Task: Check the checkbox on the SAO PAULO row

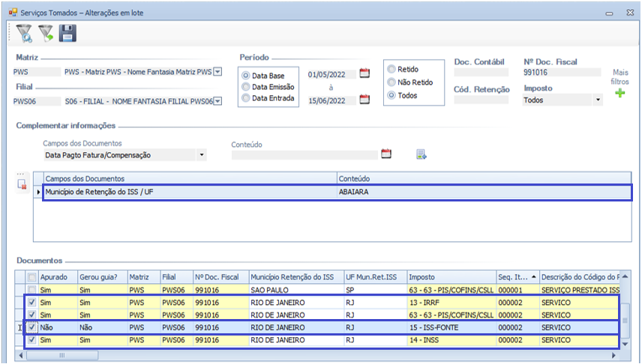Action: click(x=31, y=290)
